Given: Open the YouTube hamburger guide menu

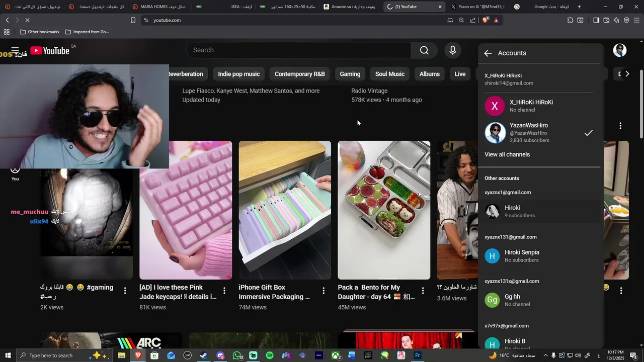Looking at the screenshot, I should (15, 50).
